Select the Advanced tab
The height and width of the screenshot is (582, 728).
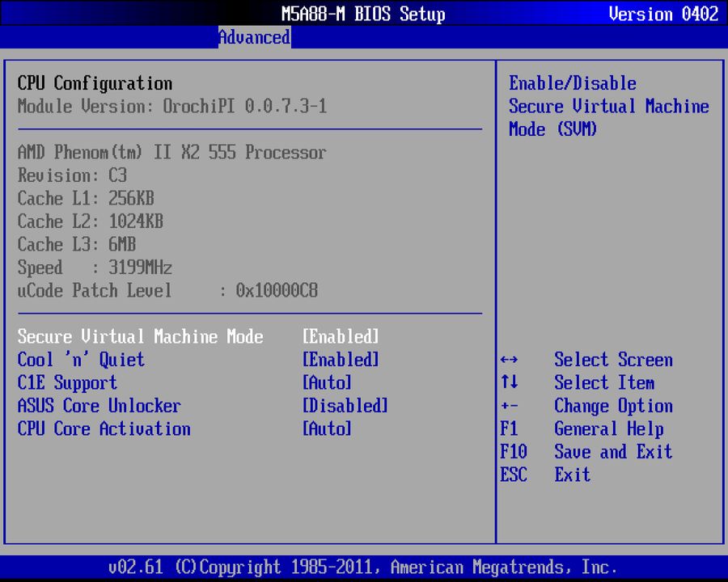pyautogui.click(x=255, y=37)
